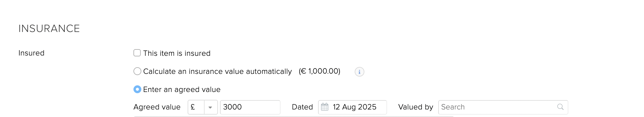The height and width of the screenshot is (117, 644).
Task: Click the INSURANCE section heading
Action: click(x=49, y=29)
